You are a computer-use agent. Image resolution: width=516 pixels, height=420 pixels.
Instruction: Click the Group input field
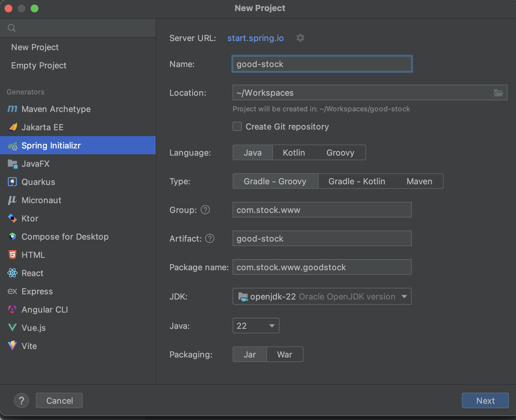pos(322,210)
